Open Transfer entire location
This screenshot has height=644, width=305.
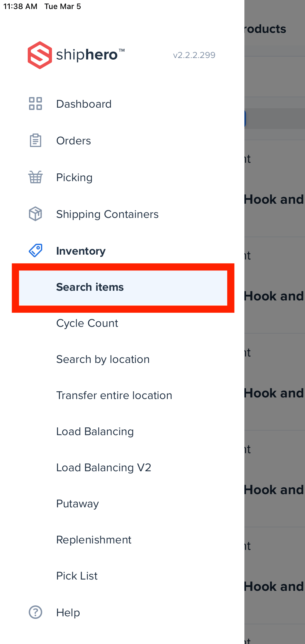coord(114,395)
